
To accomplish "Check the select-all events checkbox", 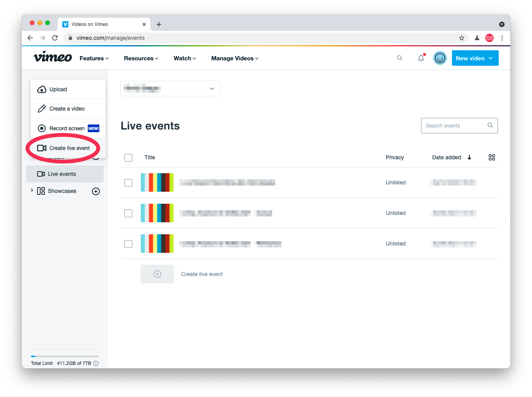I will click(128, 157).
